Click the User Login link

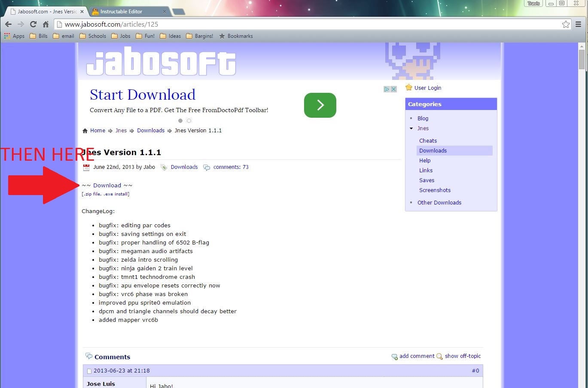(x=428, y=88)
